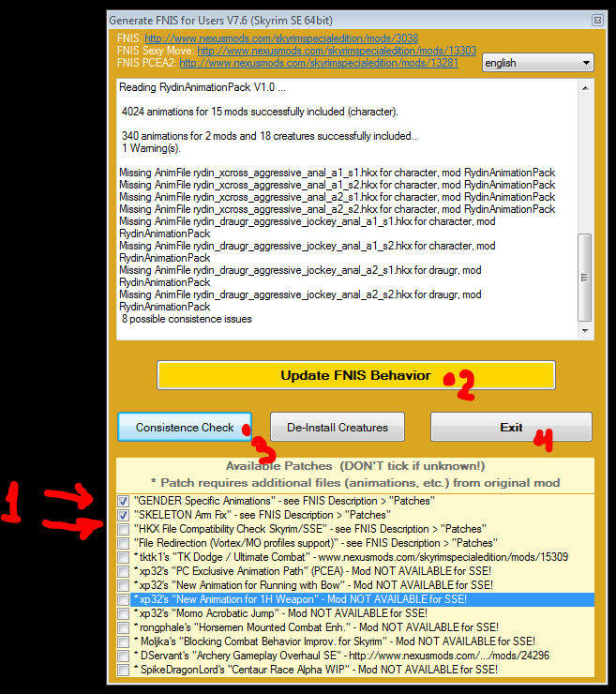Screen dimensions: 616x694
Task: Tick tktk1's TK Dodge / Ultimate Combat patch
Action: (x=124, y=557)
